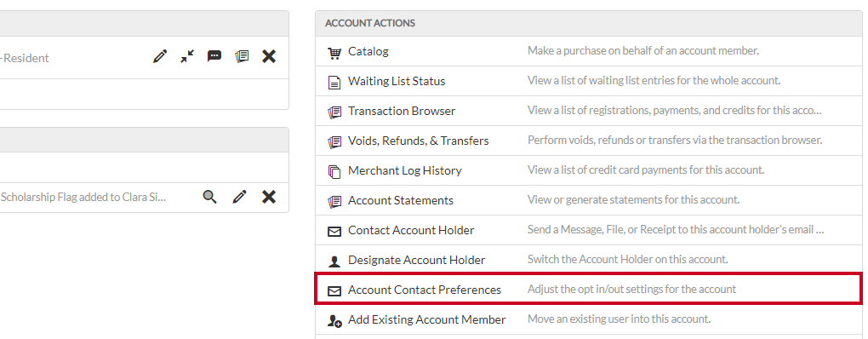The image size is (868, 339).
Task: Open Merchant Log History
Action: tap(405, 171)
